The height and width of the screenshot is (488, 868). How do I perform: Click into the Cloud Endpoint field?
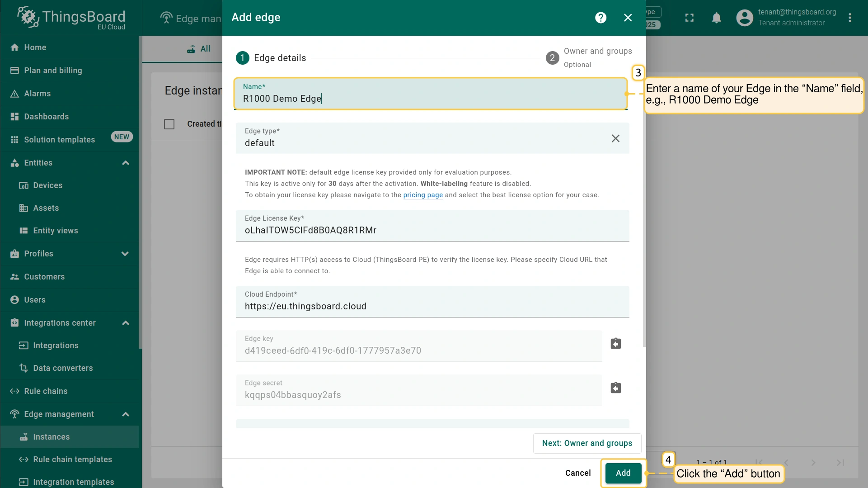(432, 306)
